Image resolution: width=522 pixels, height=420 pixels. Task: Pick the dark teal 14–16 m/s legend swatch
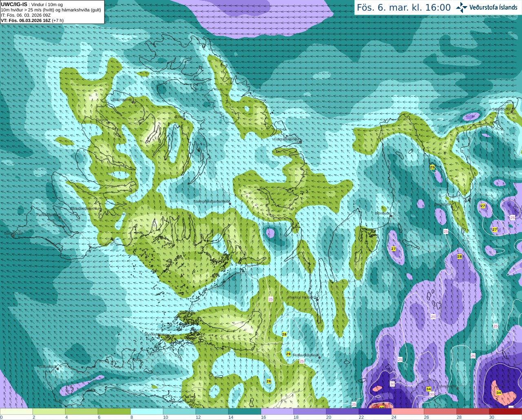pos(245,411)
